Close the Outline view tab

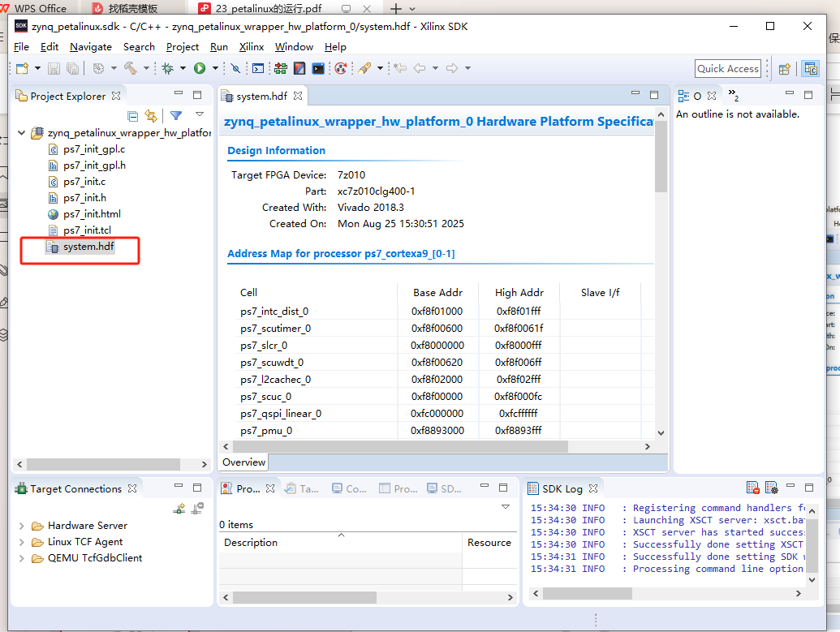pos(712,96)
